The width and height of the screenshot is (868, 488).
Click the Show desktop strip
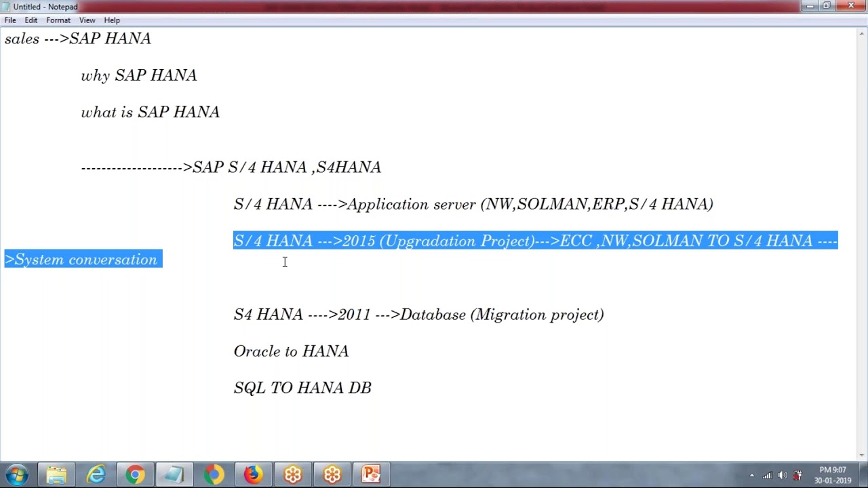(863, 474)
